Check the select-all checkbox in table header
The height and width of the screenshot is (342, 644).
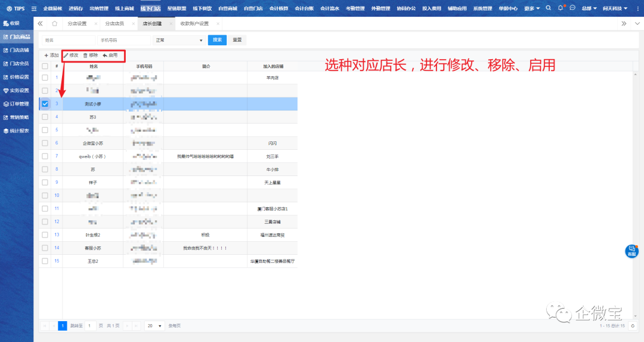click(x=45, y=66)
